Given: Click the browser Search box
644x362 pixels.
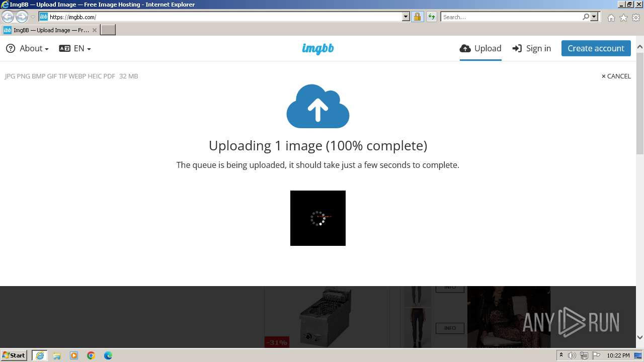Looking at the screenshot, I should (512, 17).
